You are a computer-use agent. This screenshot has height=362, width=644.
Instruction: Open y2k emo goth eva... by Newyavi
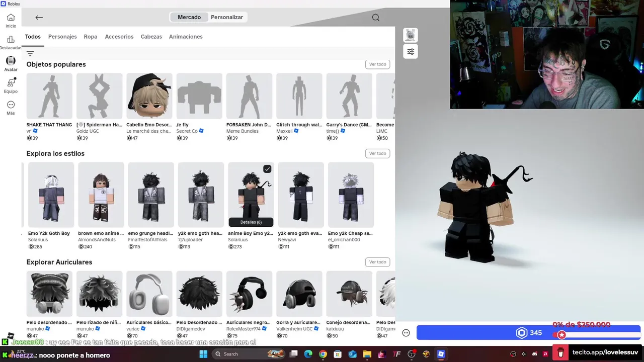click(301, 195)
